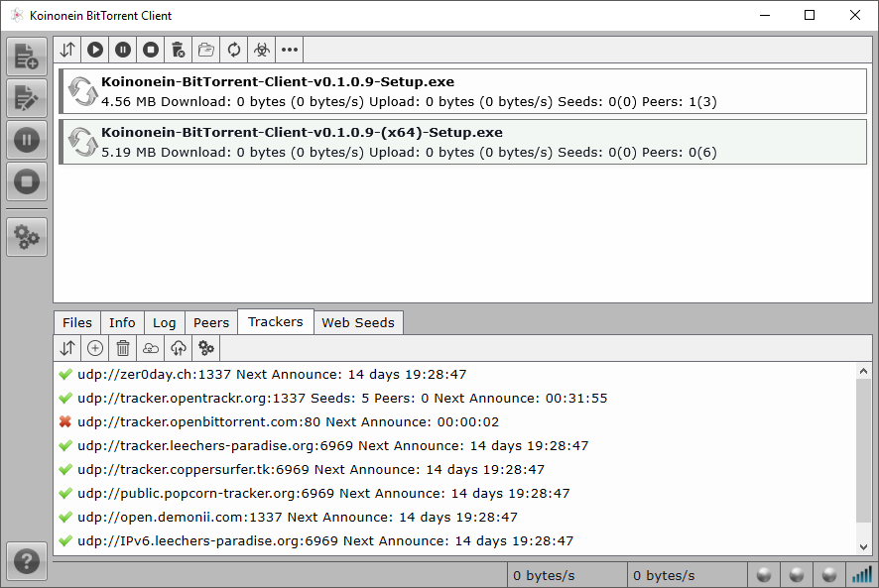Stop all torrents from the sidebar
This screenshot has height=588, width=879.
pos(27,181)
